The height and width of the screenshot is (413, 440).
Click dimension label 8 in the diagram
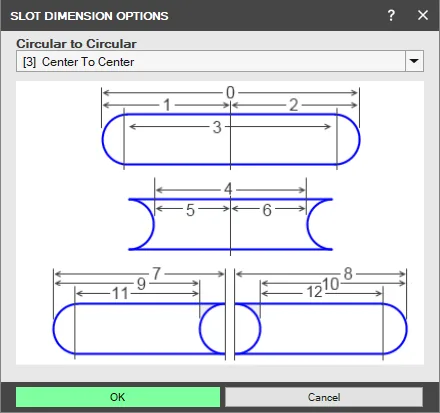click(x=348, y=274)
